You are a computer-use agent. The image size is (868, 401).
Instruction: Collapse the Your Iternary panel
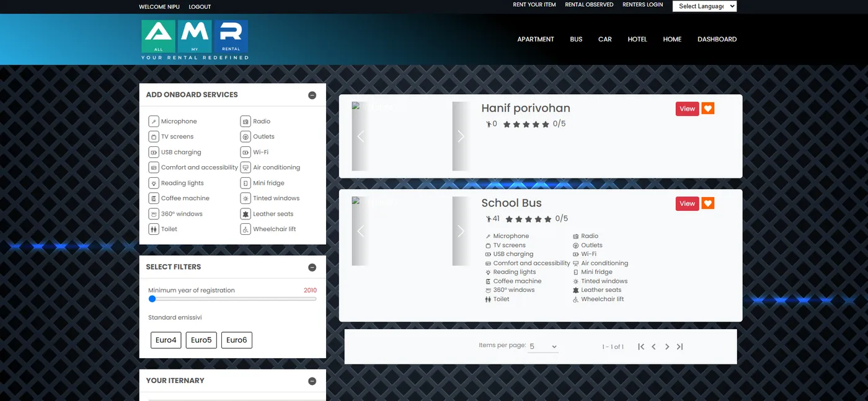(x=312, y=381)
